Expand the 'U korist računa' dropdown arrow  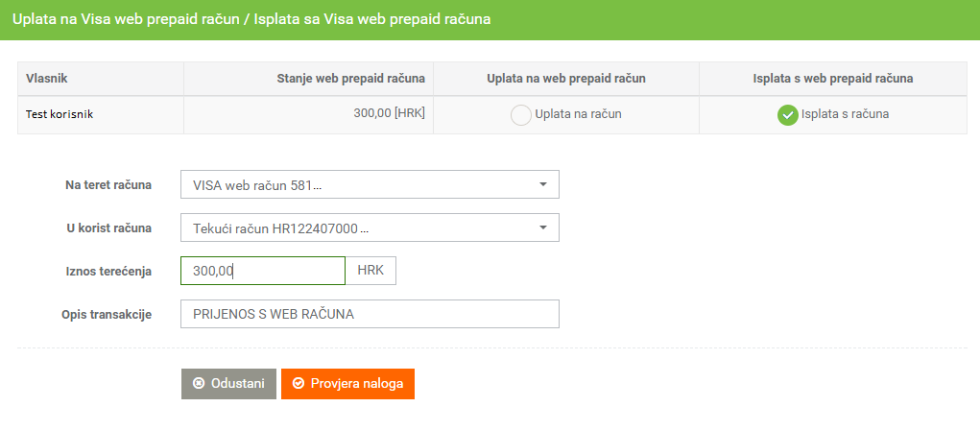pos(542,227)
